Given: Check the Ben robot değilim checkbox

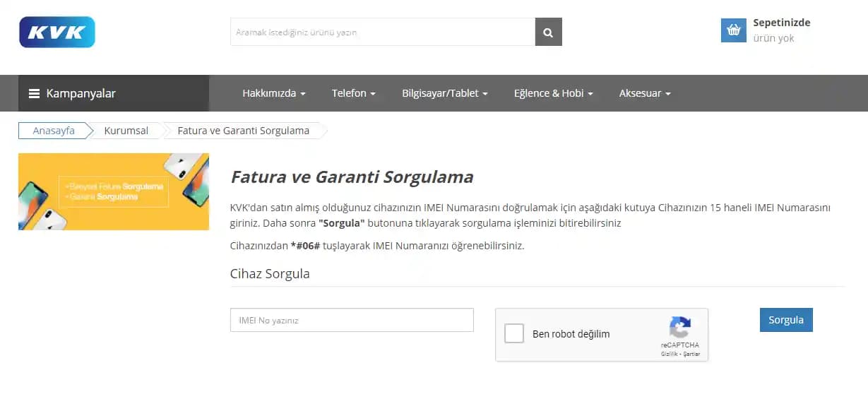Looking at the screenshot, I should click(514, 333).
